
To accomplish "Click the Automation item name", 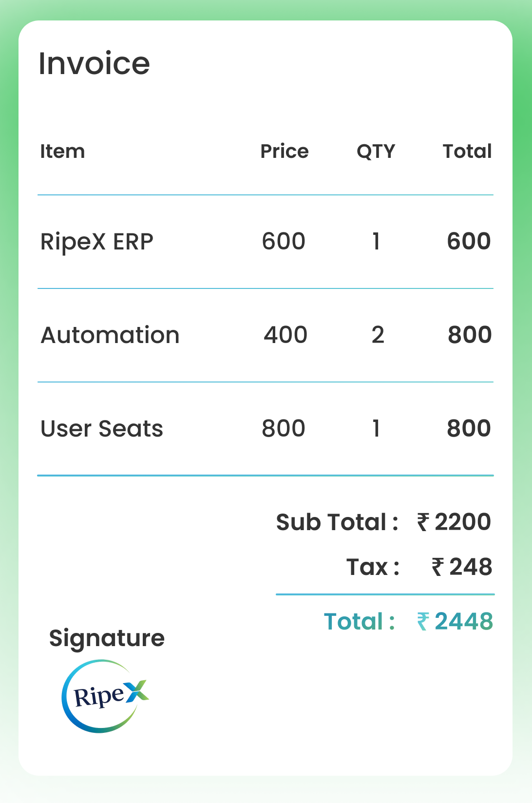I will (110, 335).
